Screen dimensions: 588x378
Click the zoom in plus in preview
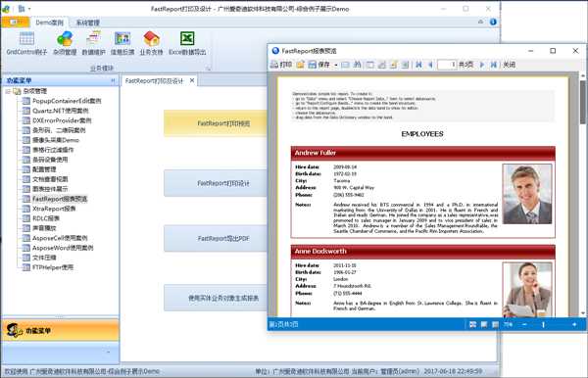[574, 324]
